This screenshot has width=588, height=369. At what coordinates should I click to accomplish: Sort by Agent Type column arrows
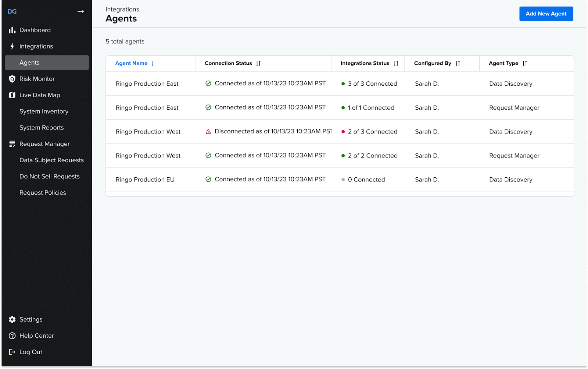[x=524, y=63]
